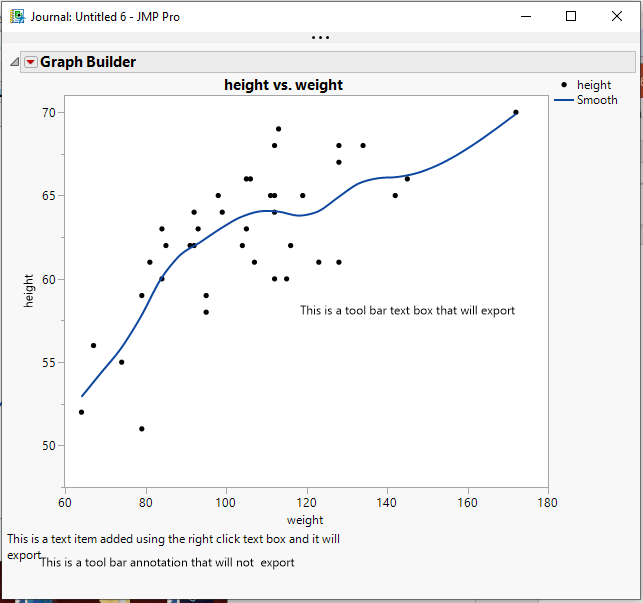Select the highest-middle data point at height 69
Screen dimensions: 643x603
click(x=278, y=129)
